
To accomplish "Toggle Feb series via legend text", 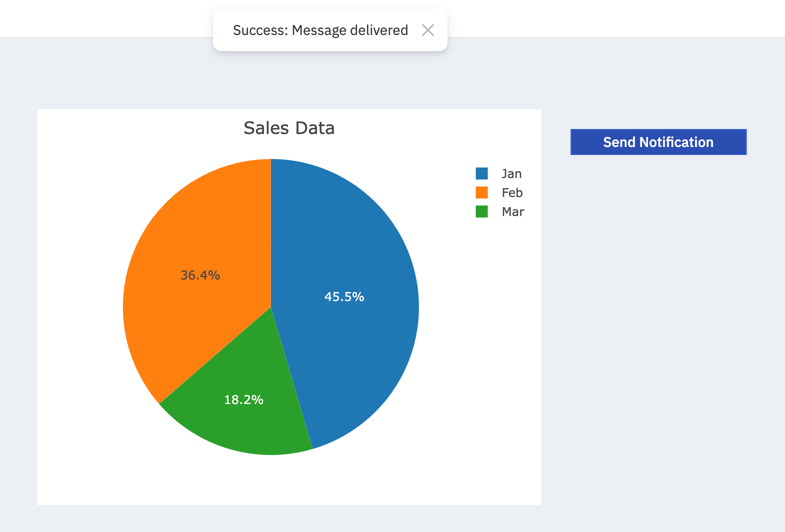I will (x=512, y=192).
